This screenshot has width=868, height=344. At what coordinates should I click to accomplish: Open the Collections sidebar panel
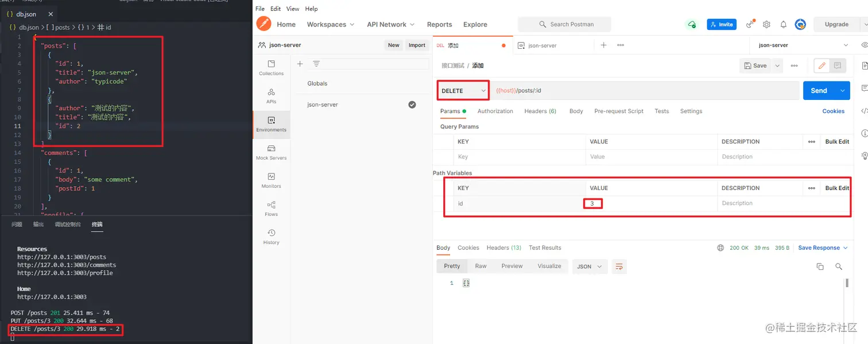point(271,67)
